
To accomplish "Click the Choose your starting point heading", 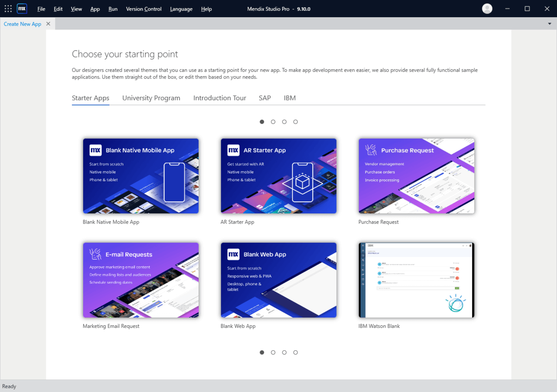I will [x=125, y=54].
